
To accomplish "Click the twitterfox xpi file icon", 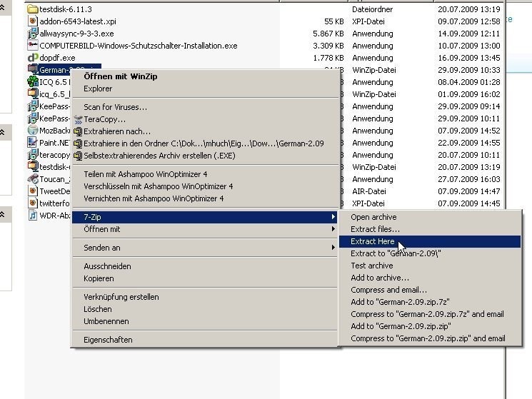I will (33, 203).
